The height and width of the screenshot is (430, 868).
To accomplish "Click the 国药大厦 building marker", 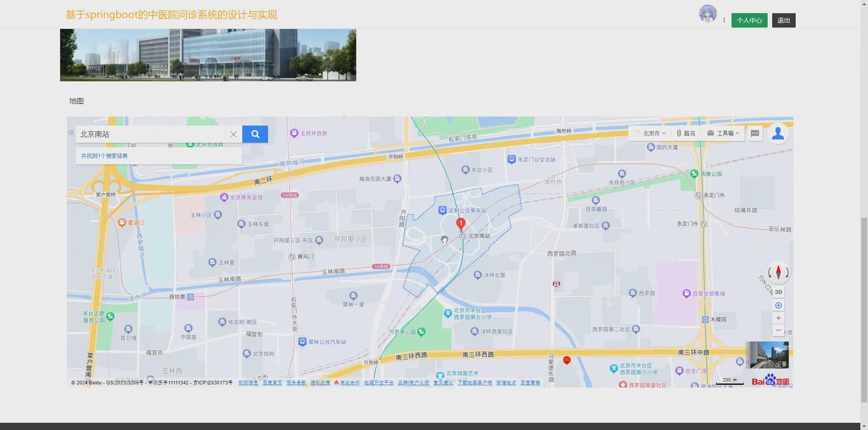I will (651, 147).
